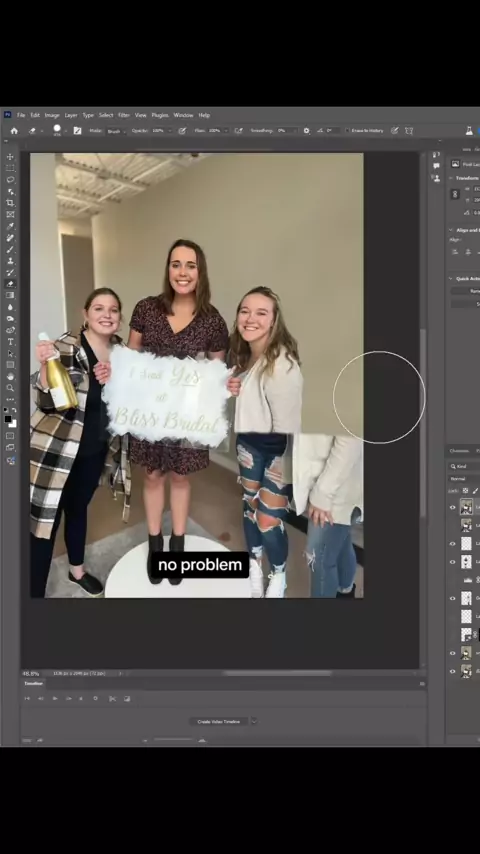Screen dimensions: 480x854
Task: Toggle visibility of fourth layer
Action: [452, 562]
